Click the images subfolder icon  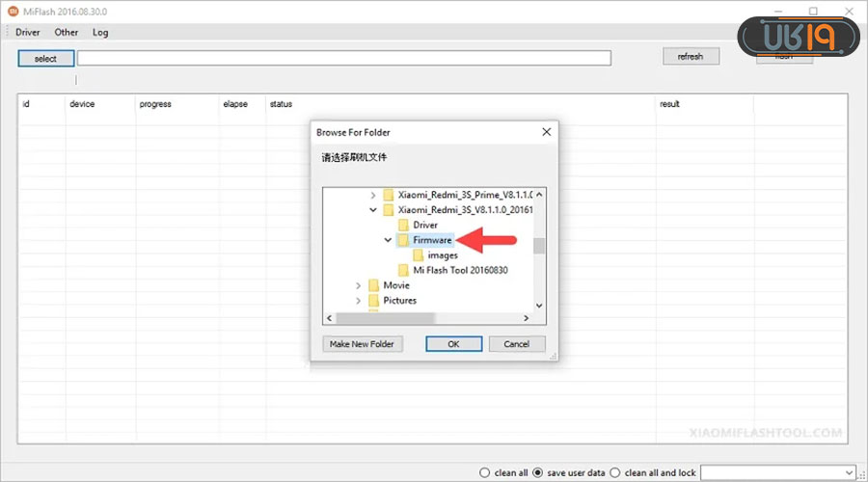click(418, 255)
